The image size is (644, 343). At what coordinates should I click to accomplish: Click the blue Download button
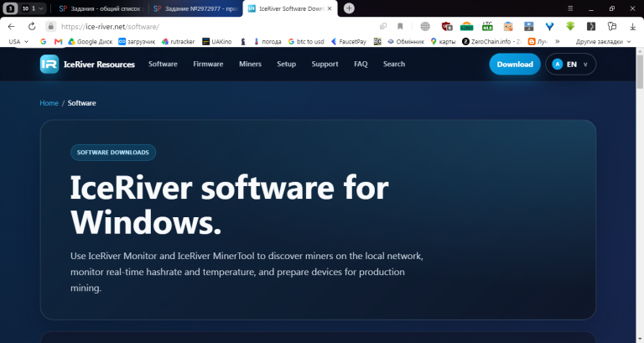pyautogui.click(x=515, y=64)
